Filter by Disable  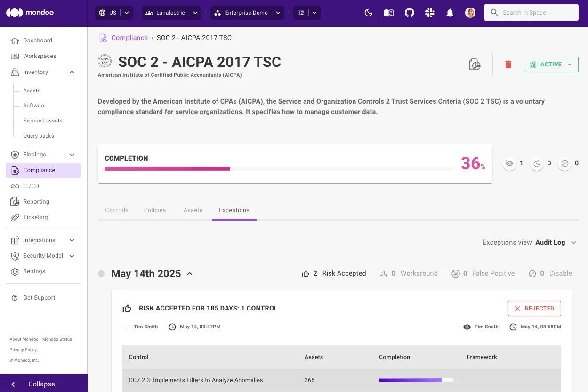(550, 273)
